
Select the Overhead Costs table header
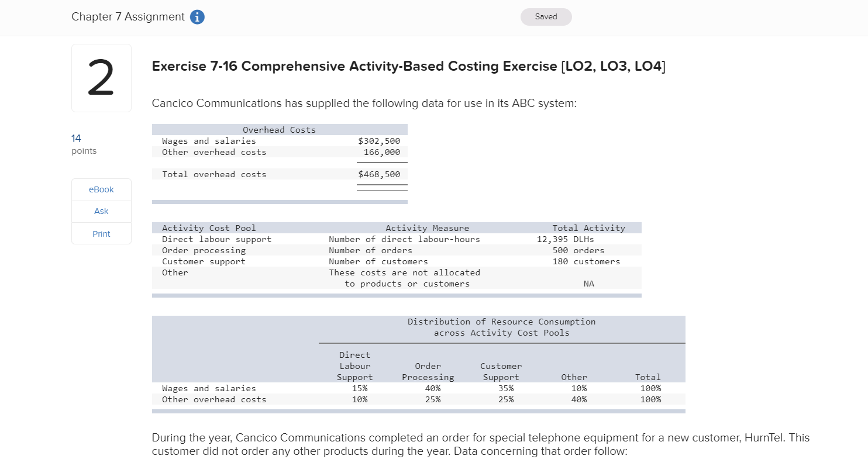tap(279, 129)
